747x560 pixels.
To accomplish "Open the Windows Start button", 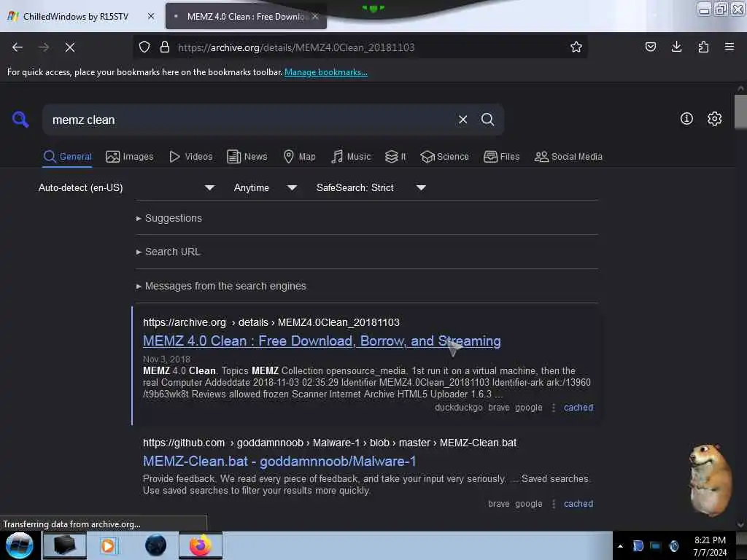I will (19, 545).
